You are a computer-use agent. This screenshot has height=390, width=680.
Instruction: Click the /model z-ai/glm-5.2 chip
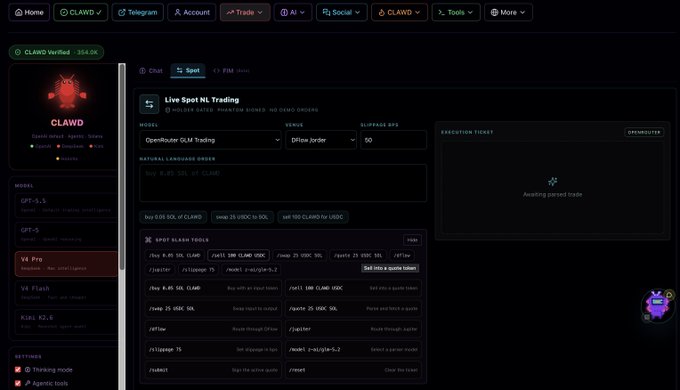coord(252,270)
